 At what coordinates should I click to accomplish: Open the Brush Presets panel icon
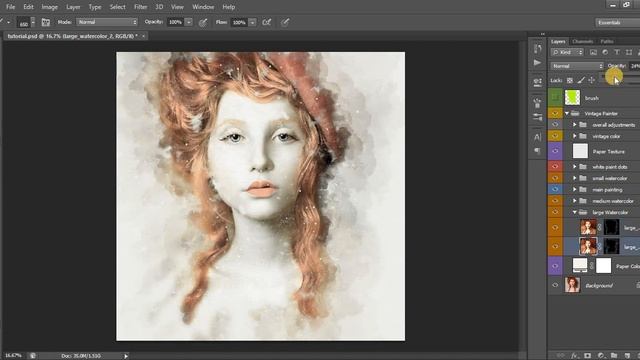pyautogui.click(x=538, y=102)
